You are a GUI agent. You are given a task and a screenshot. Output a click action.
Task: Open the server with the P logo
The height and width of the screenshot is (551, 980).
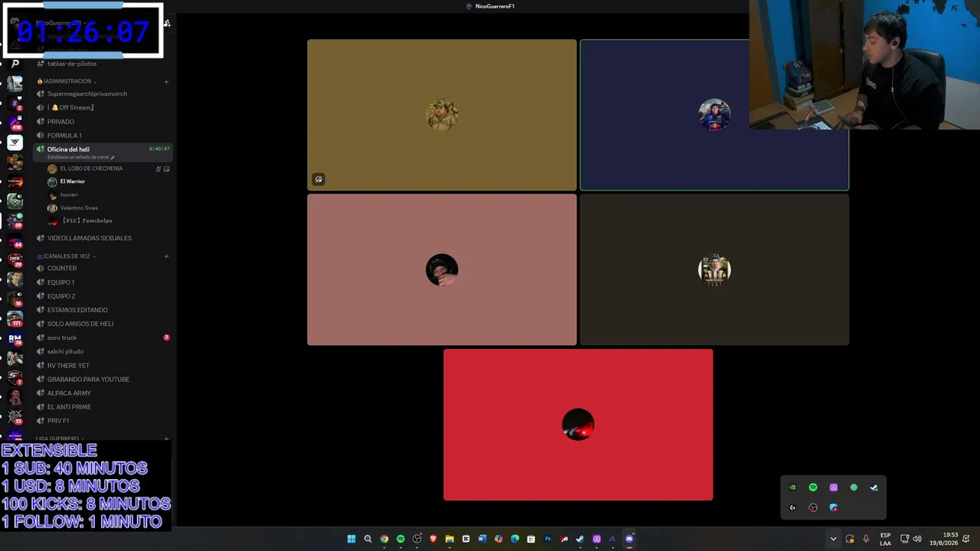15,64
